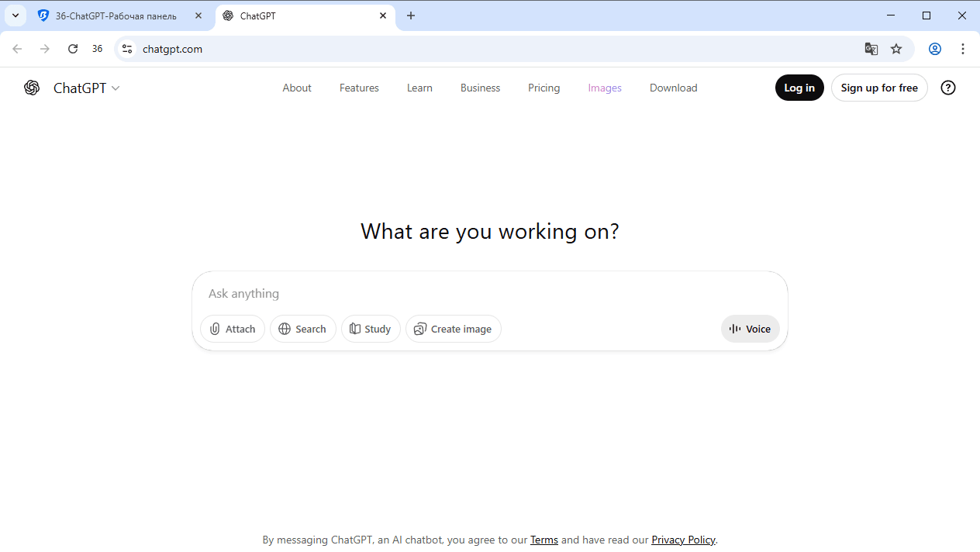Go to the Download page link
Image resolution: width=980 pixels, height=552 pixels.
673,88
